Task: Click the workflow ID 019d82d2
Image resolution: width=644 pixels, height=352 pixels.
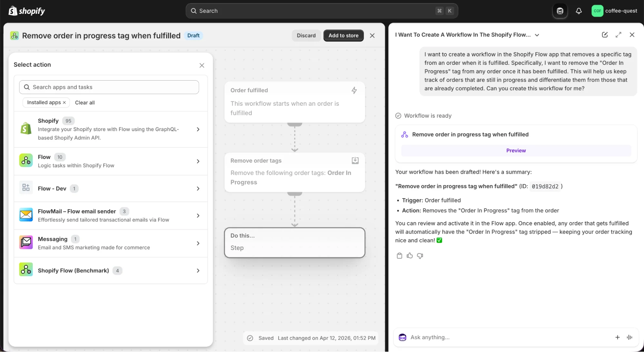Action: click(545, 186)
